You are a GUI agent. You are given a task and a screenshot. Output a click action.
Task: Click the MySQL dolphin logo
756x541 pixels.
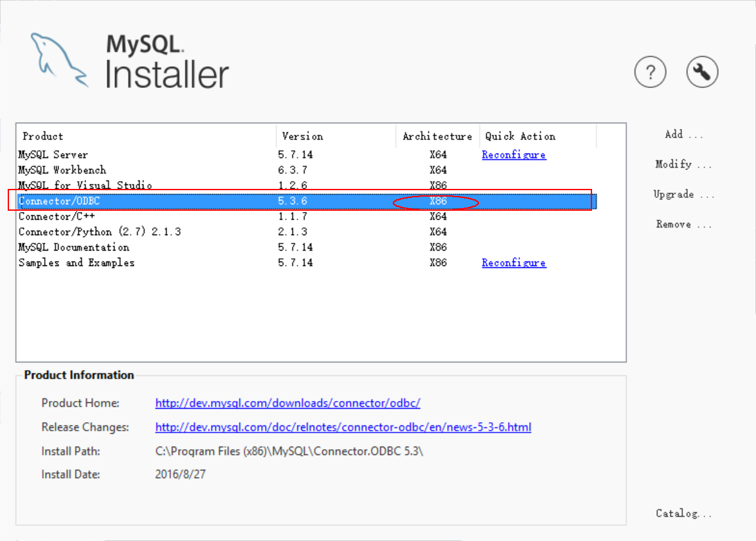click(x=61, y=58)
